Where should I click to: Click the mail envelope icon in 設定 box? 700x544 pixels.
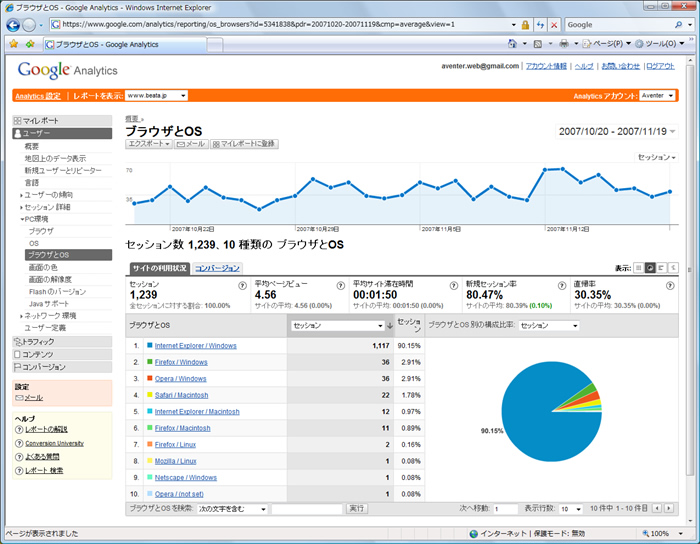[19, 398]
